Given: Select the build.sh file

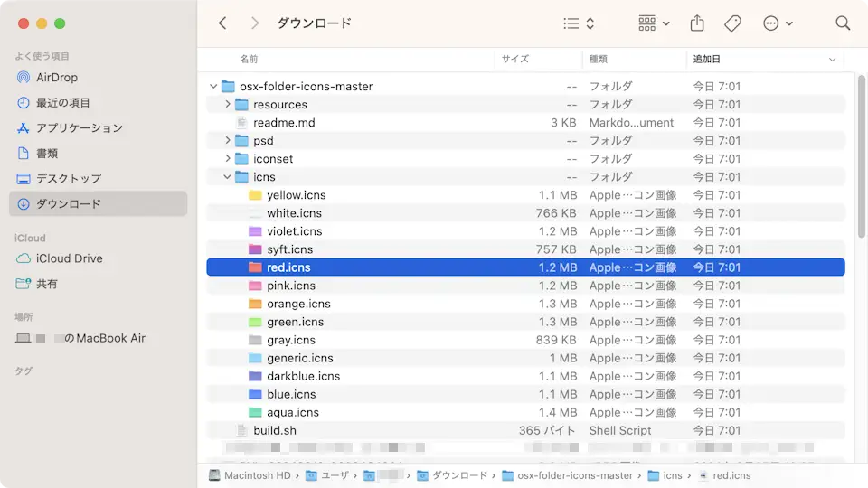Looking at the screenshot, I should (x=274, y=430).
